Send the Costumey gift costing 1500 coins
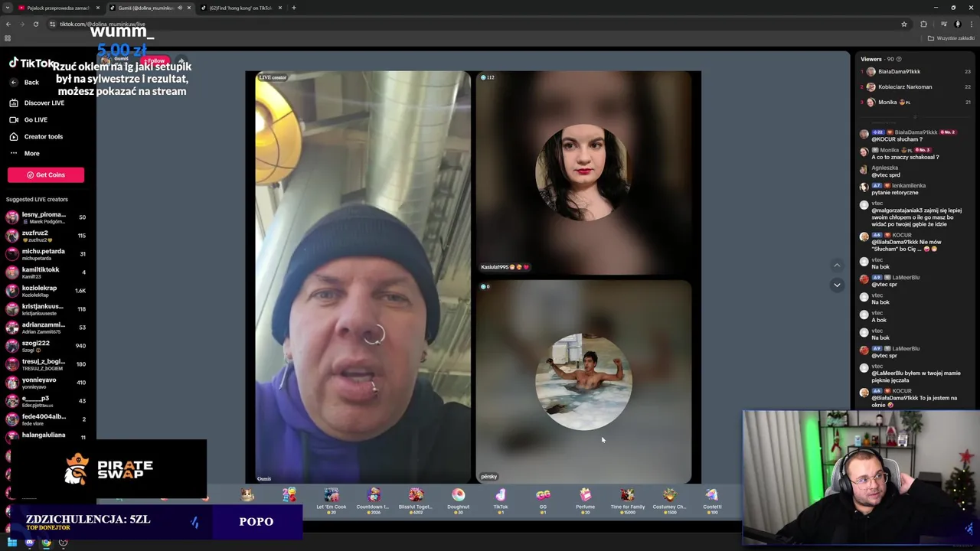This screenshot has width=980, height=551. pos(669,500)
